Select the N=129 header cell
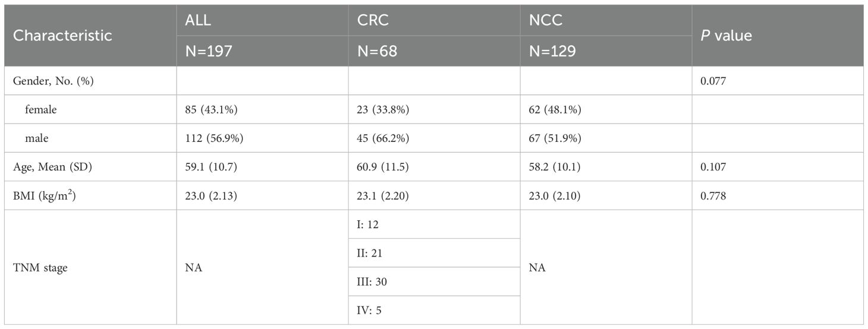 click(x=552, y=51)
